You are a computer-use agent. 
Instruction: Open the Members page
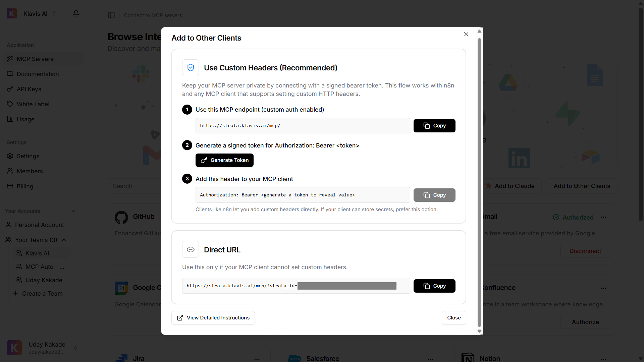pos(30,171)
